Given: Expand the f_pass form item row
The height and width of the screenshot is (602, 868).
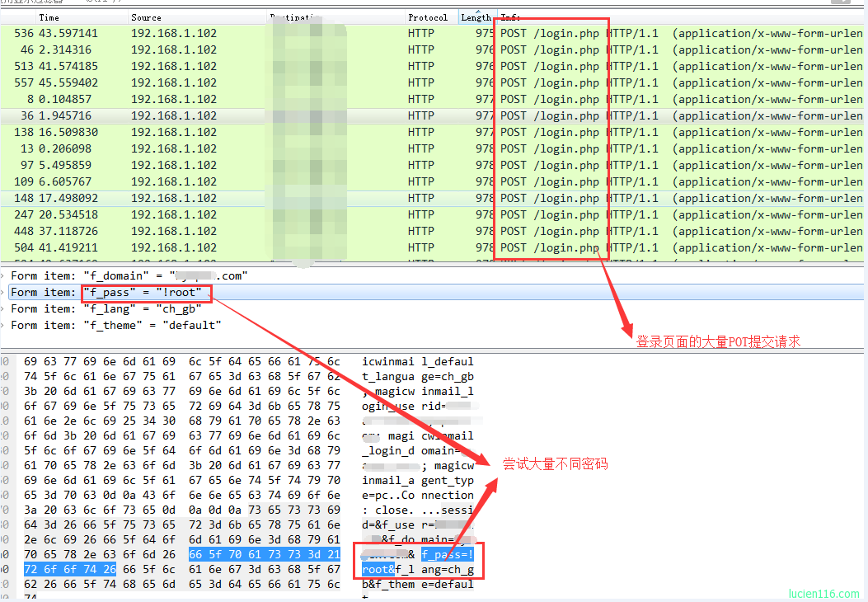Looking at the screenshot, I should [3, 293].
